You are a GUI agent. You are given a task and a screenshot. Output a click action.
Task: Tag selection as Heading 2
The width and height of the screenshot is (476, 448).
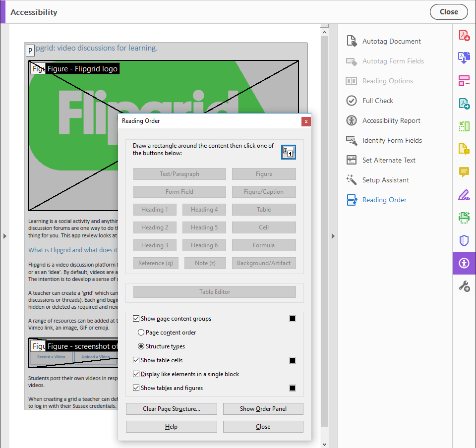155,227
